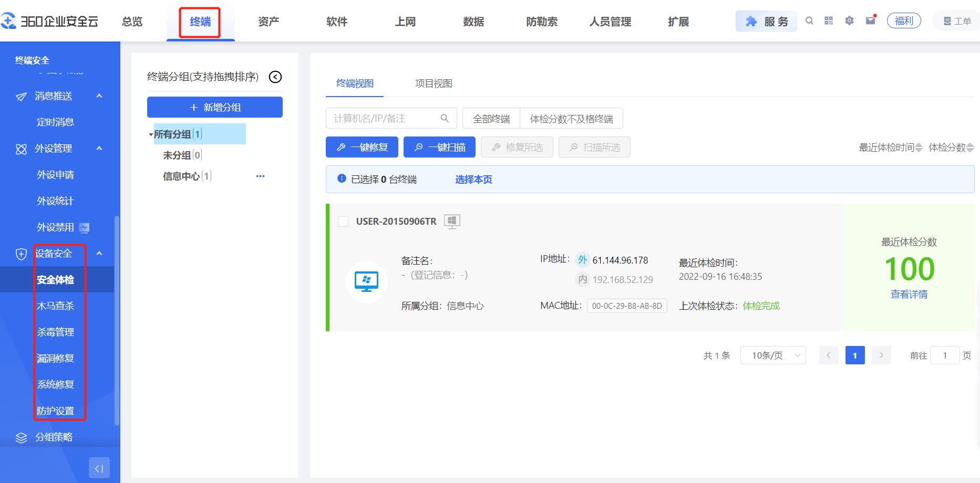Click the 外 external IP badge
The width and height of the screenshot is (980, 483).
tap(582, 259)
